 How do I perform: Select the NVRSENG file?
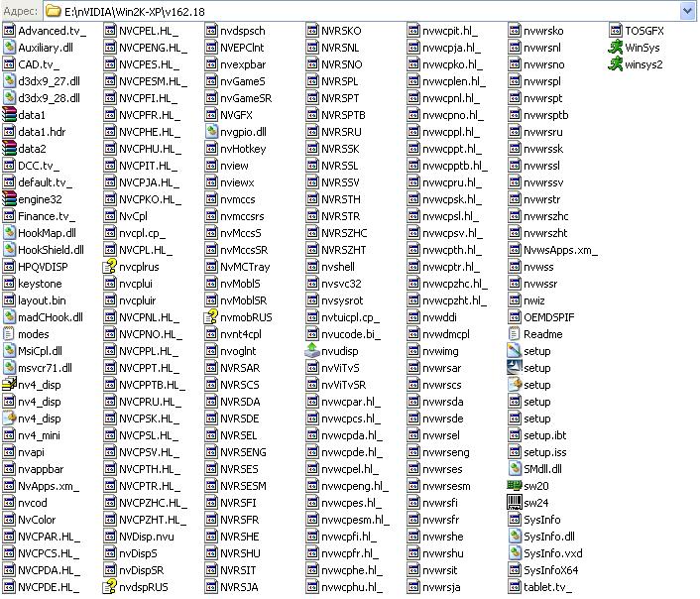[x=235, y=452]
